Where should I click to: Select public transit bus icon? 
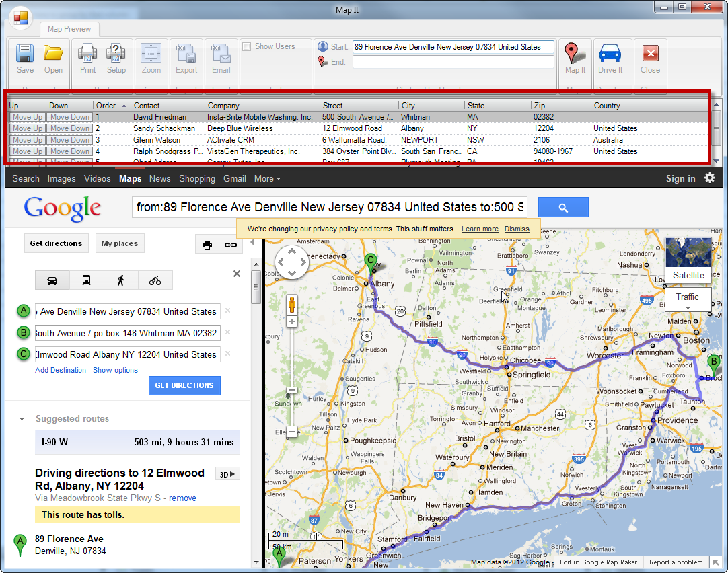click(86, 280)
